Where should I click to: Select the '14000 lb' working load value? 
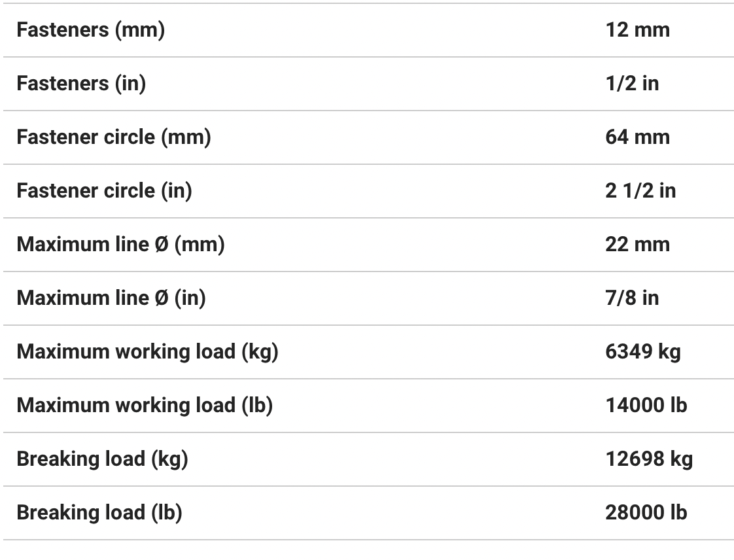click(x=646, y=406)
